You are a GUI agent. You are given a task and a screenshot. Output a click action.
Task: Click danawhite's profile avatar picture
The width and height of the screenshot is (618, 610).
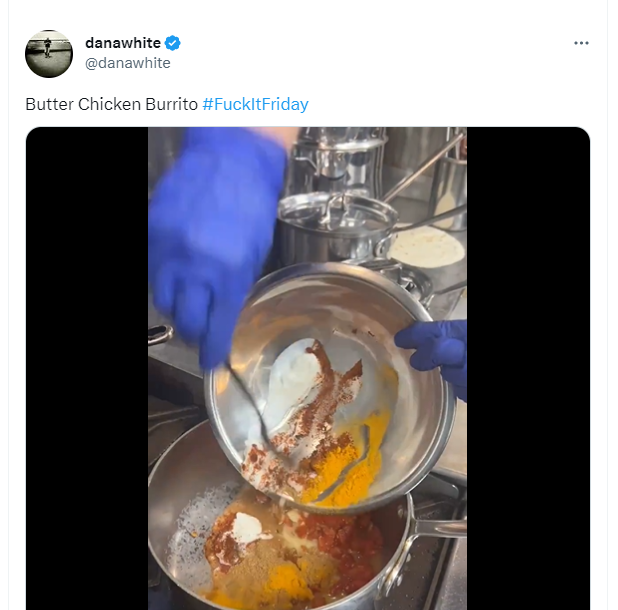tap(49, 53)
